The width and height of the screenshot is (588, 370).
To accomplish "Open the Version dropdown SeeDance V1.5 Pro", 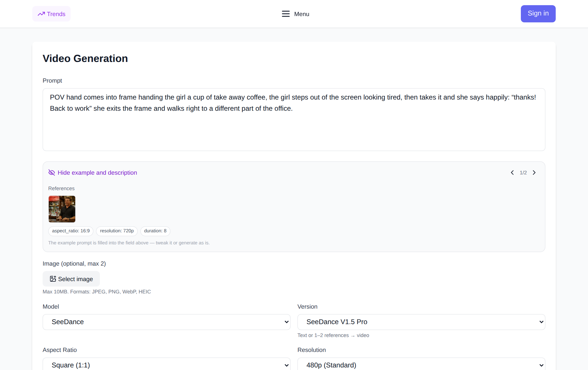I will [421, 322].
